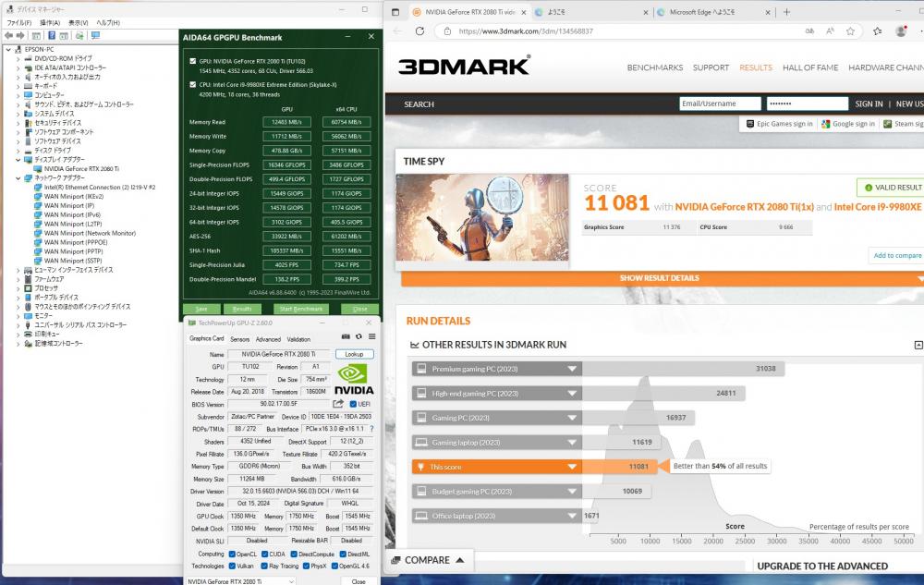
Task: Collapse the ネットワーク アダプター node
Action: (x=18, y=178)
